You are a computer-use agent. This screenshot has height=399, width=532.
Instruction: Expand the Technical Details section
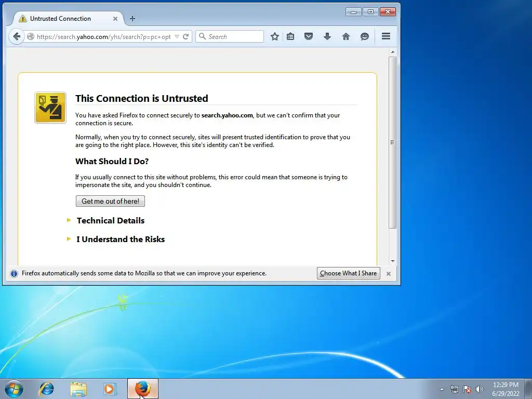click(x=111, y=220)
